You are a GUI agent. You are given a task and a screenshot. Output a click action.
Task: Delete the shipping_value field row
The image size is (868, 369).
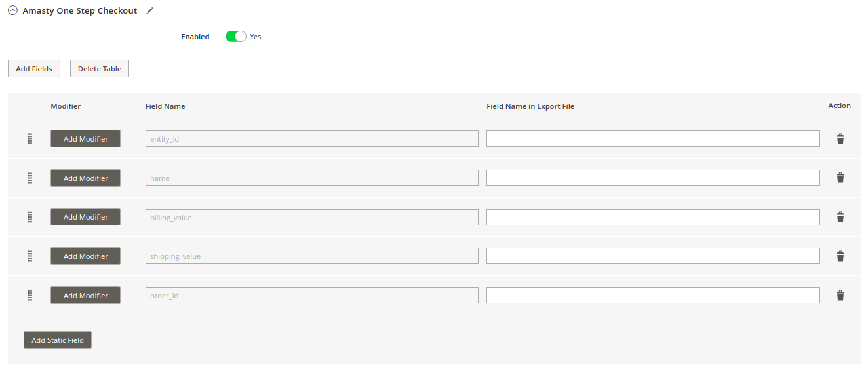(x=840, y=256)
